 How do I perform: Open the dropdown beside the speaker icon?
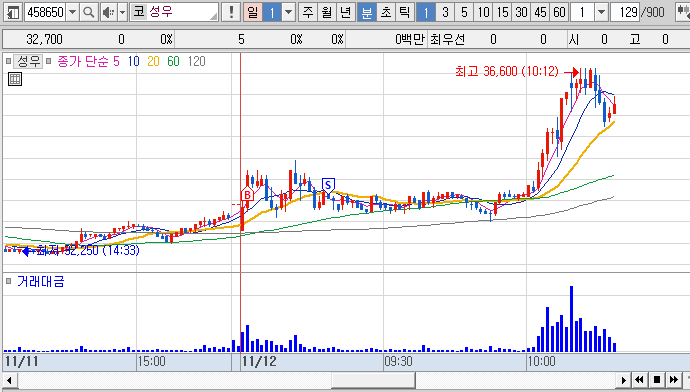[x=122, y=12]
